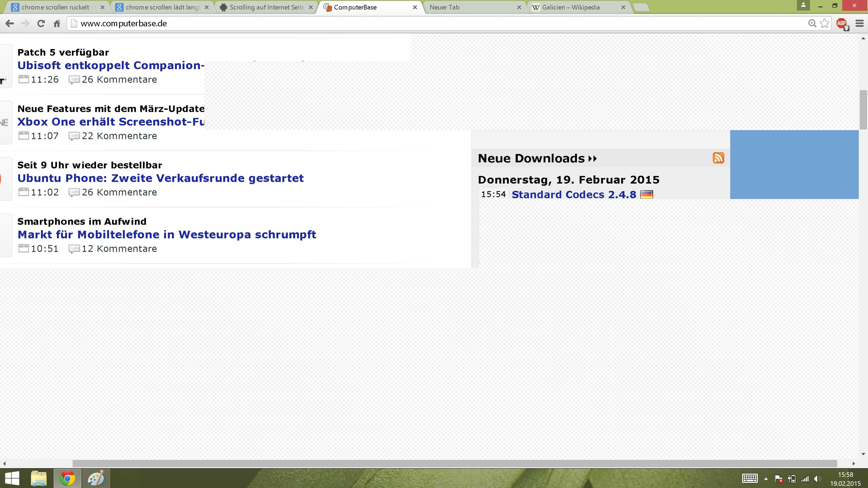
Task: Reload the ComputerBase page
Action: [x=41, y=23]
